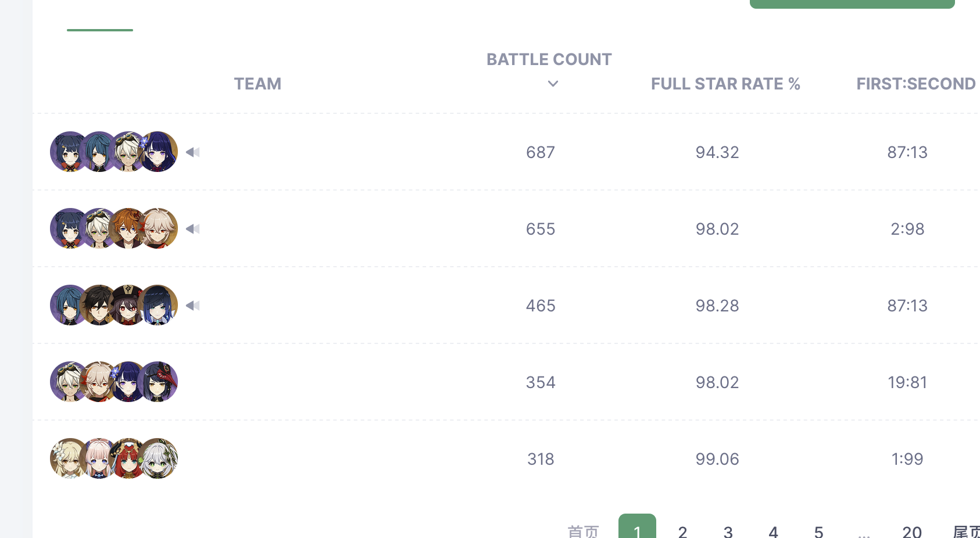This screenshot has width=980, height=538.
Task: Click the sort chevron under BATTLE COUNT
Action: [553, 84]
